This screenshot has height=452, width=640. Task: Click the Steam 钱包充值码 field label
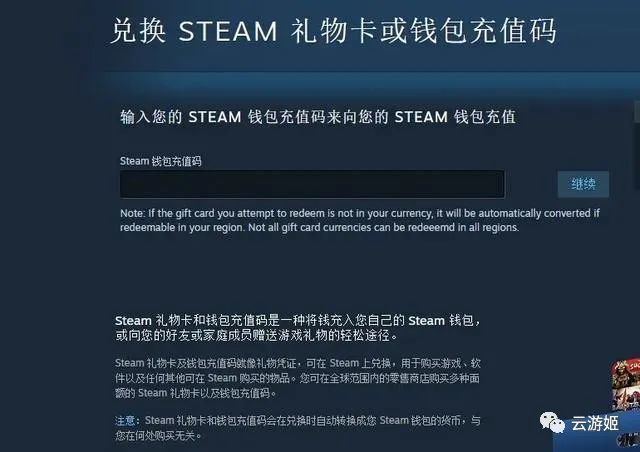coord(161,161)
